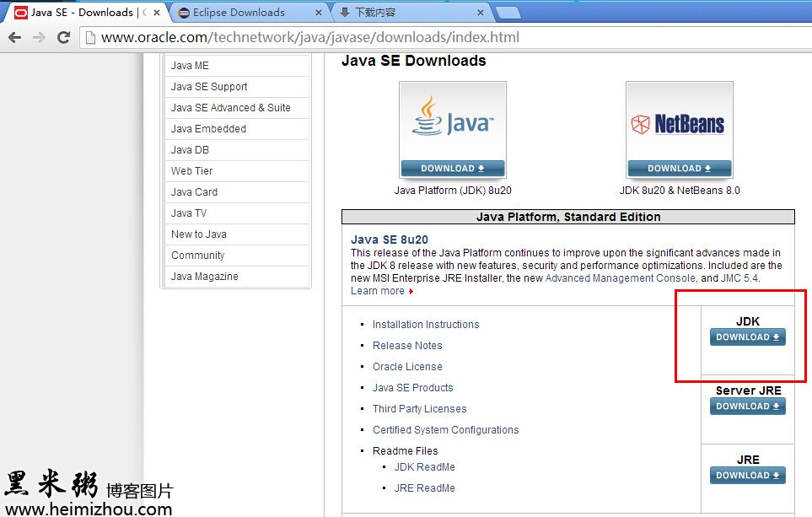The height and width of the screenshot is (517, 812).
Task: Select Java Embedded in the sidebar
Action: tap(208, 129)
